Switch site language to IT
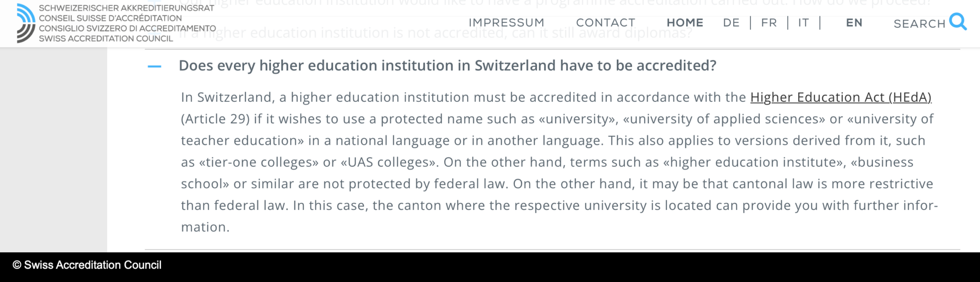980x282 pixels. click(803, 22)
